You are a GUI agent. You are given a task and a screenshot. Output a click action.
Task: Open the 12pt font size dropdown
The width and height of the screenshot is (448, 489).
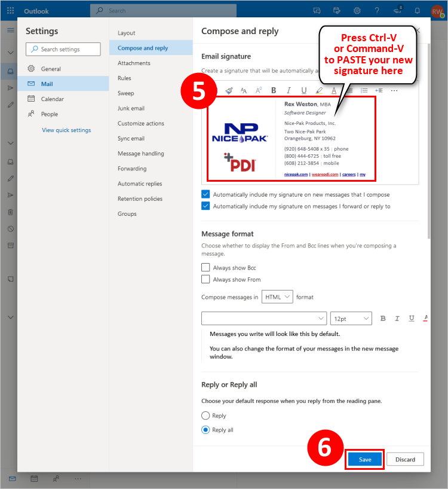pos(351,319)
